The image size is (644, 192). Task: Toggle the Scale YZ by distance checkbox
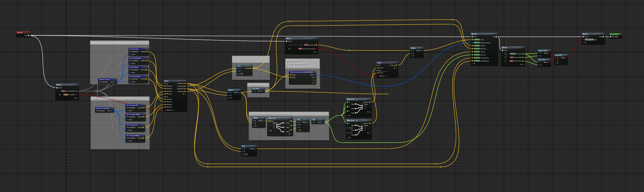(289, 49)
